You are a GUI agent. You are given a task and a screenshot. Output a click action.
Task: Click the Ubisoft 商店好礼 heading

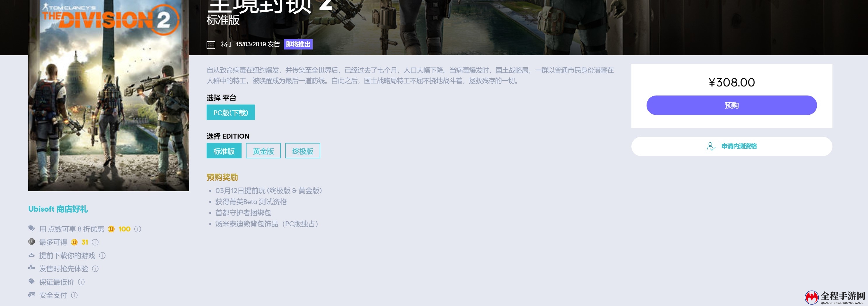point(58,209)
